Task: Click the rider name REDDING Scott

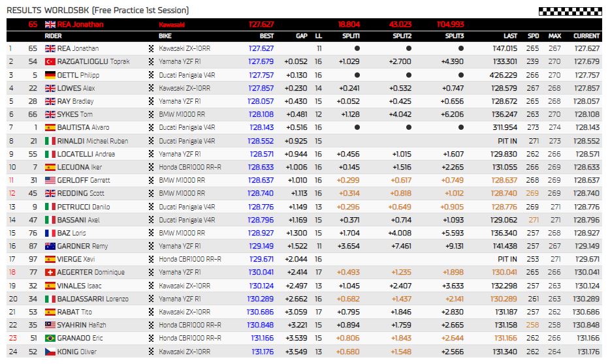Action: tap(81, 194)
